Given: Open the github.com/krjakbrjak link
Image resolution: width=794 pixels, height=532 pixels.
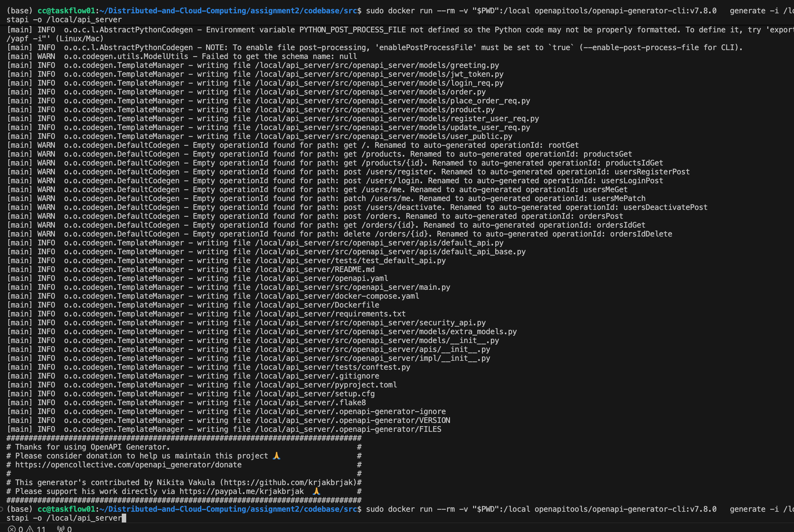Looking at the screenshot, I should (290, 482).
